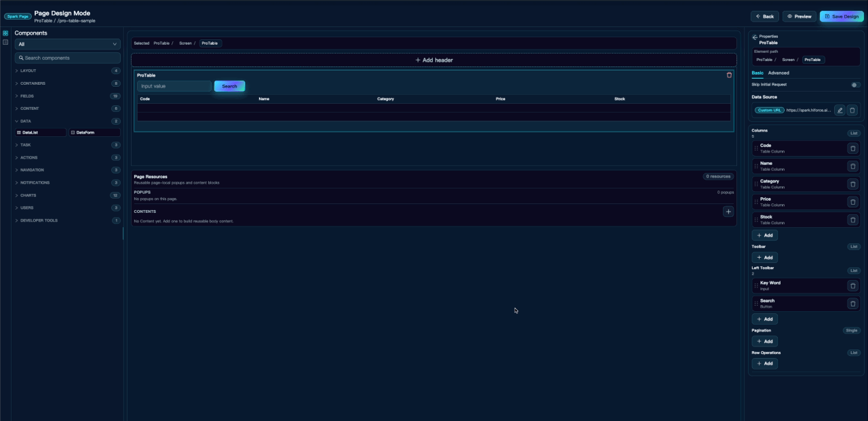The height and width of the screenshot is (421, 868).
Task: Grab the Price column drag handle
Action: [x=756, y=202]
